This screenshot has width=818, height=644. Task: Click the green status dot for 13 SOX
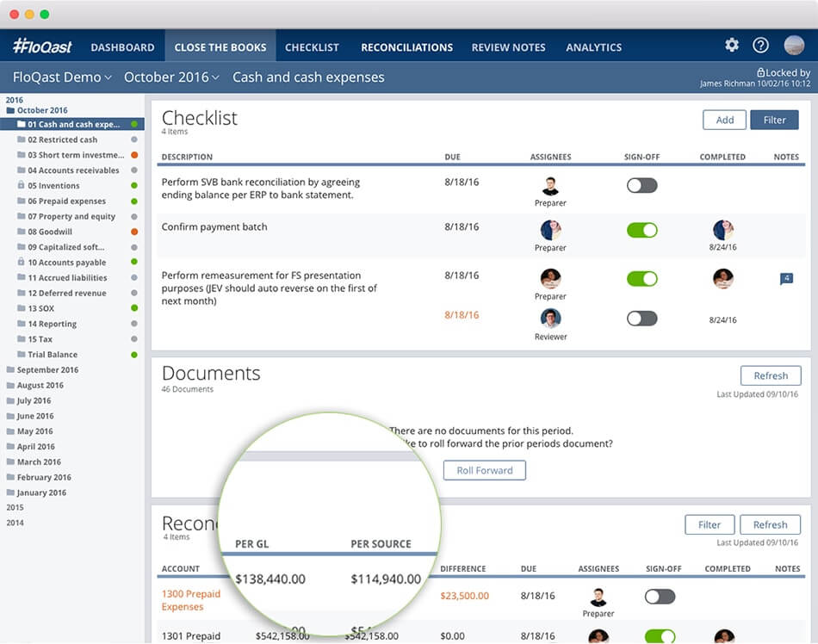coord(134,308)
